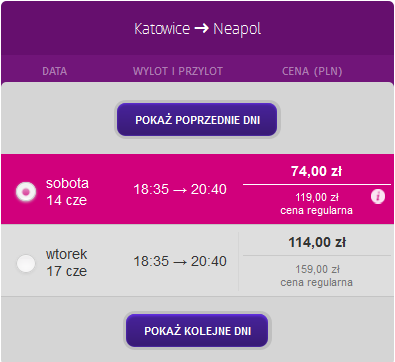Screen dimensions: 395x362
Task: Click the CENA (PLN) column header
Action: (x=312, y=71)
